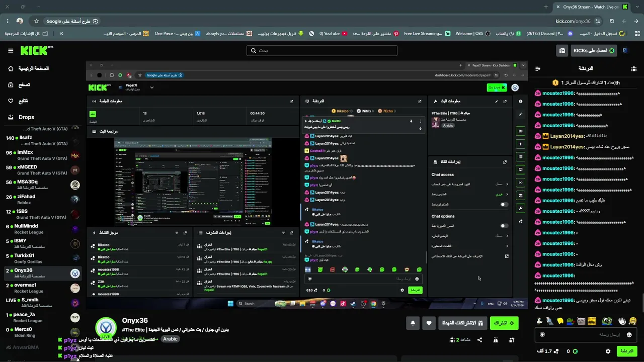The width and height of the screenshot is (644, 362).
Task: Focus the chat message input field
Action: (585, 334)
